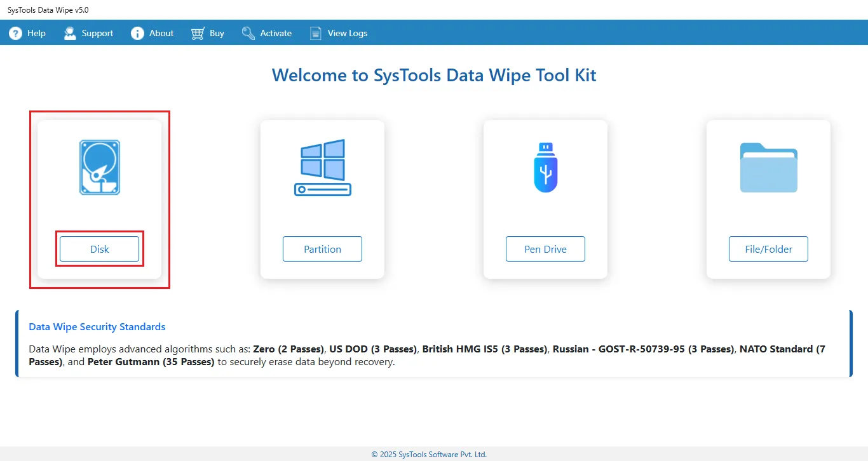
Task: Open the Help menu item
Action: pos(27,33)
